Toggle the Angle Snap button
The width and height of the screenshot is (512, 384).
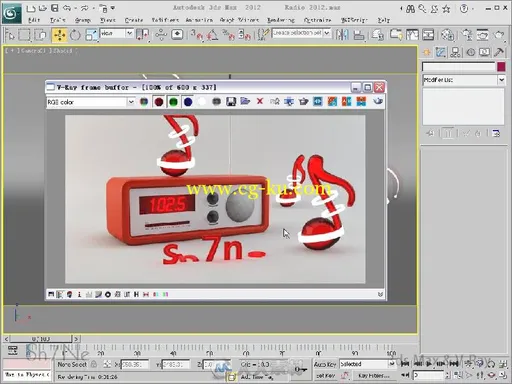pyautogui.click(x=212, y=35)
